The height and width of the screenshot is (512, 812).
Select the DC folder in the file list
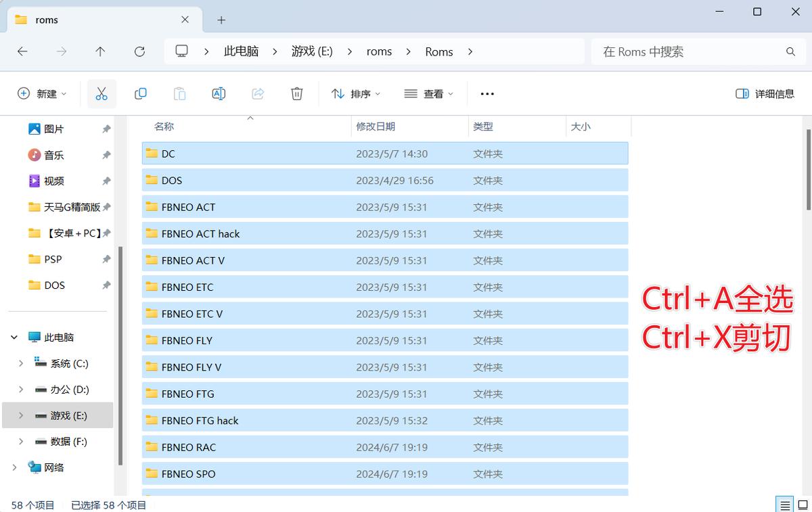(169, 154)
